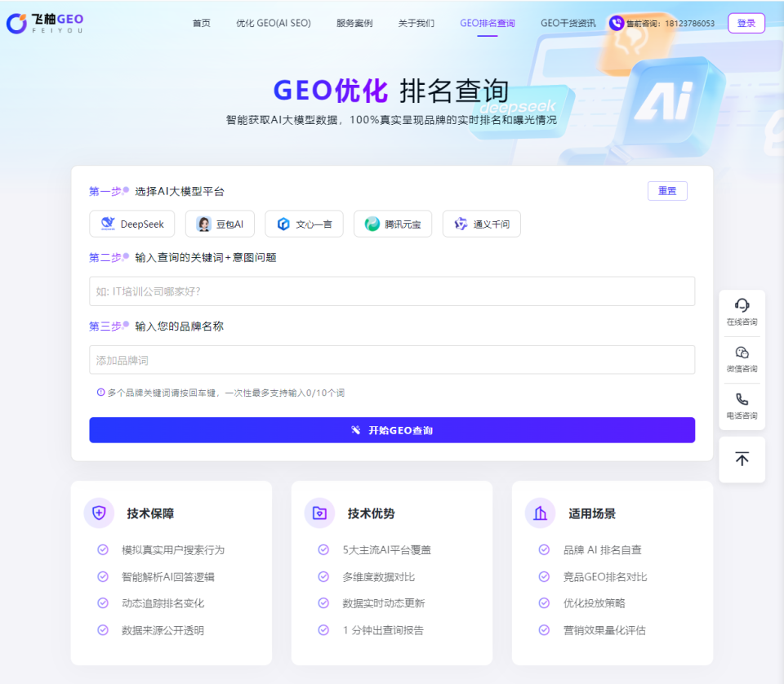
Task: Open the 在线咨询 headset icon
Action: click(742, 306)
